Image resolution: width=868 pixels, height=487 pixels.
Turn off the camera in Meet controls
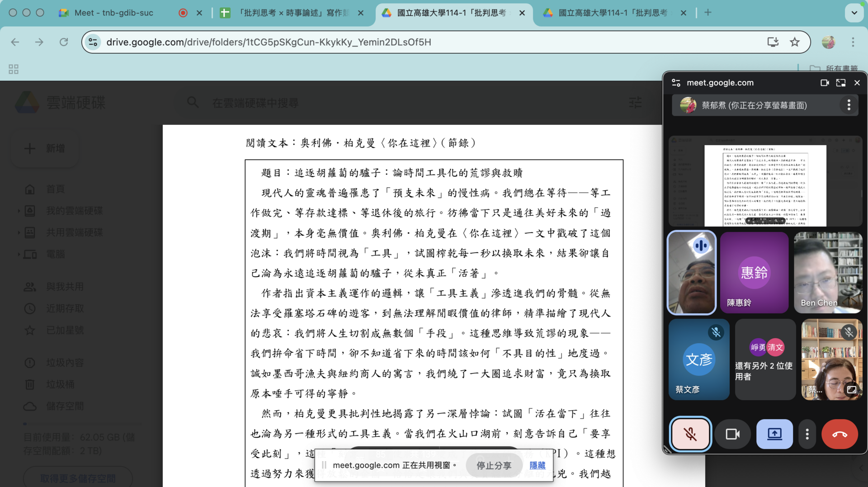point(733,434)
